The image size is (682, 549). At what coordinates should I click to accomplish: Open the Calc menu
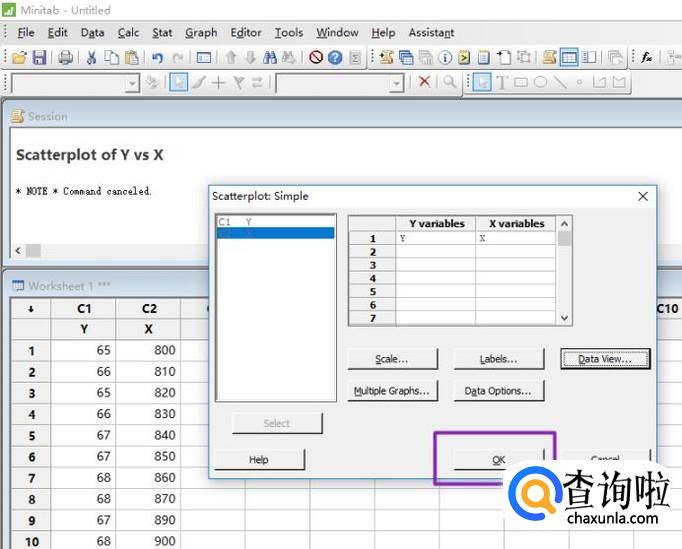128,33
